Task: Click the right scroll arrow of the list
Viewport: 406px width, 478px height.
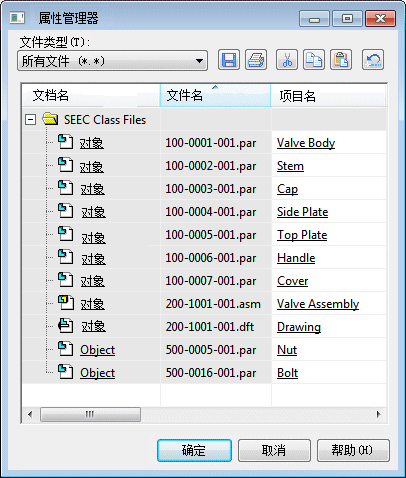Action: pos(379,414)
